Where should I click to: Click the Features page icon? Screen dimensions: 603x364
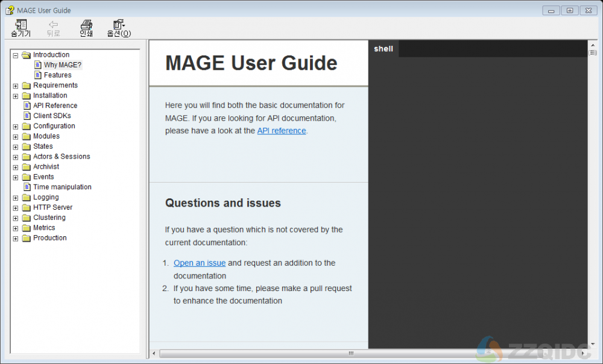37,75
